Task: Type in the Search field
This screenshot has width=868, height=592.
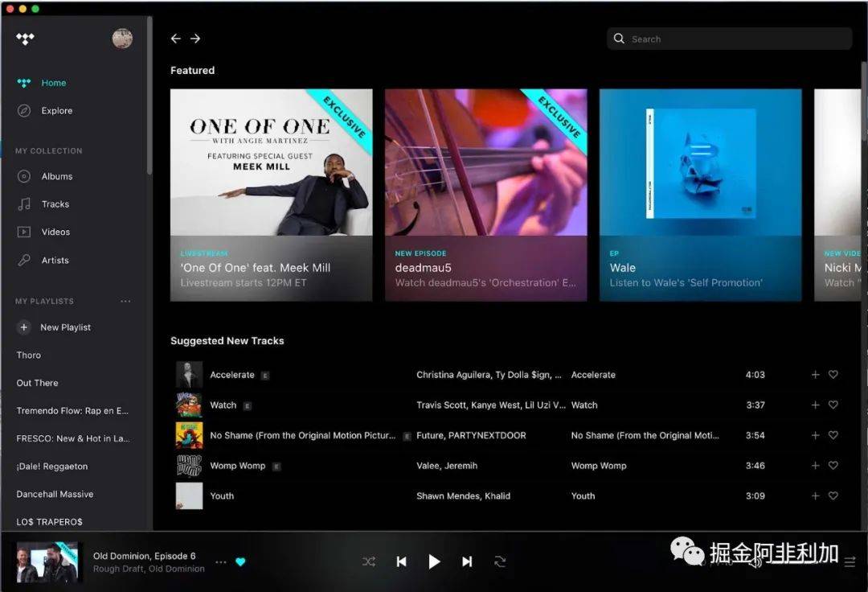Action: coord(730,39)
